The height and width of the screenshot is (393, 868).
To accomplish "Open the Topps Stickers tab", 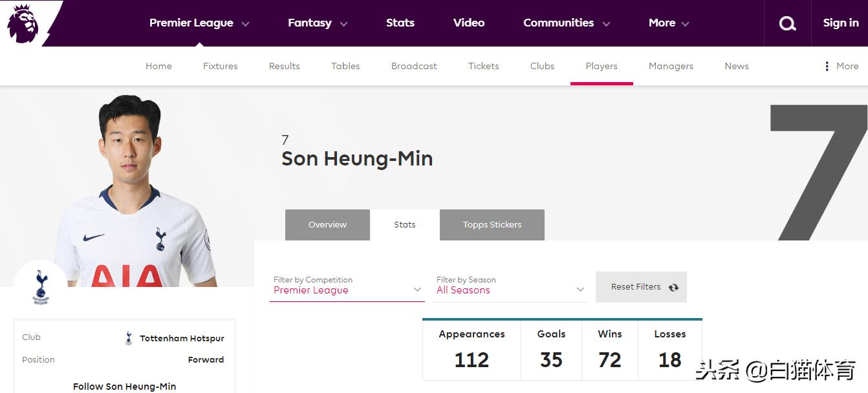I will 492,225.
